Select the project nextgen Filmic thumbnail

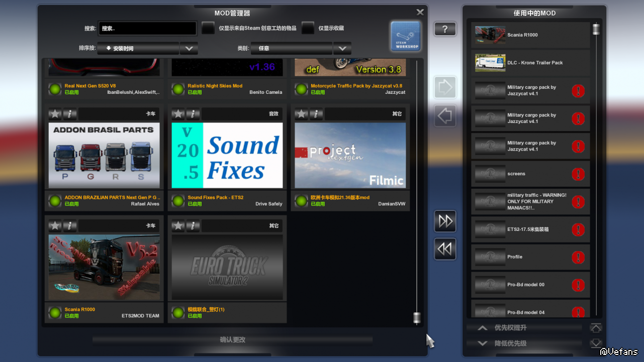(350, 155)
